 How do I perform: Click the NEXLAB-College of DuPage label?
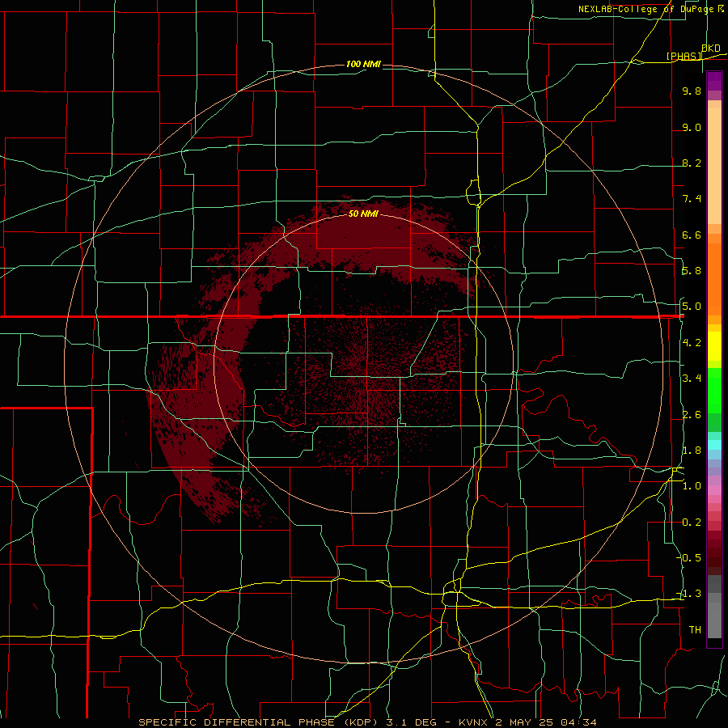[645, 9]
